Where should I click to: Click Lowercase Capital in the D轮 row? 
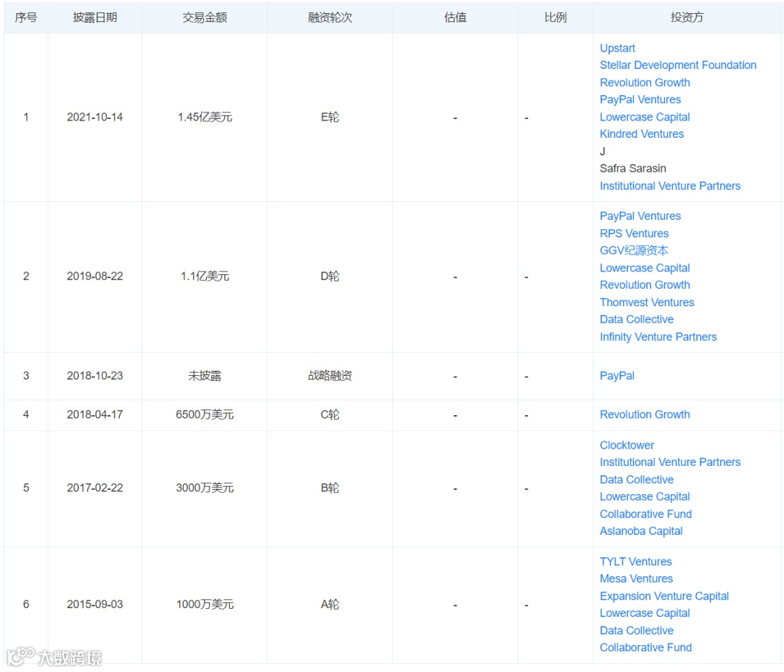(x=645, y=268)
